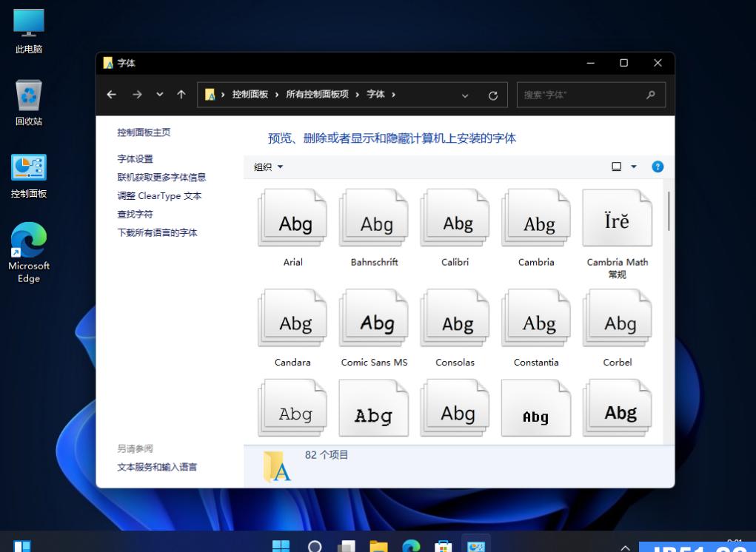This screenshot has width=756, height=552.
Task: Expand chevron after 所有控制面板项 in breadcrumb
Action: pyautogui.click(x=358, y=95)
